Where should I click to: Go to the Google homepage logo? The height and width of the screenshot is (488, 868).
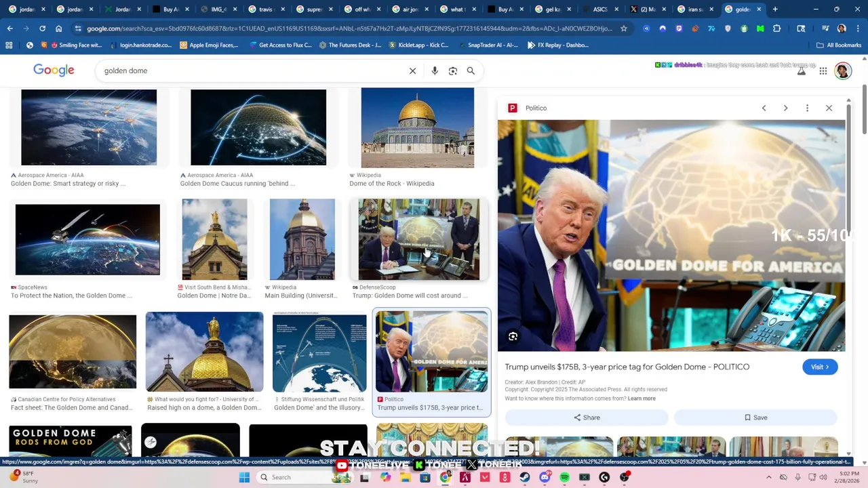[54, 70]
